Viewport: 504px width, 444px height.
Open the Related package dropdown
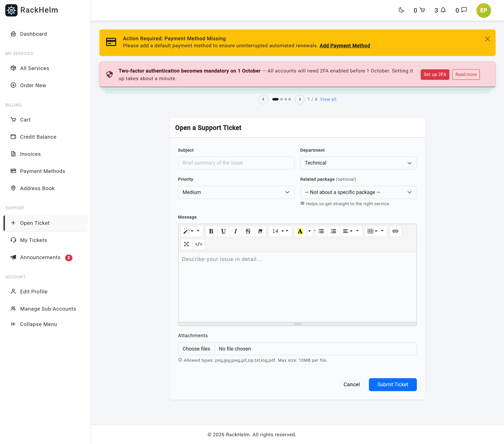click(x=358, y=192)
